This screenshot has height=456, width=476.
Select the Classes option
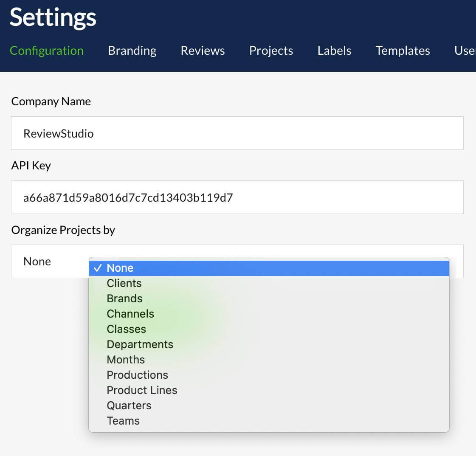[x=269, y=329]
